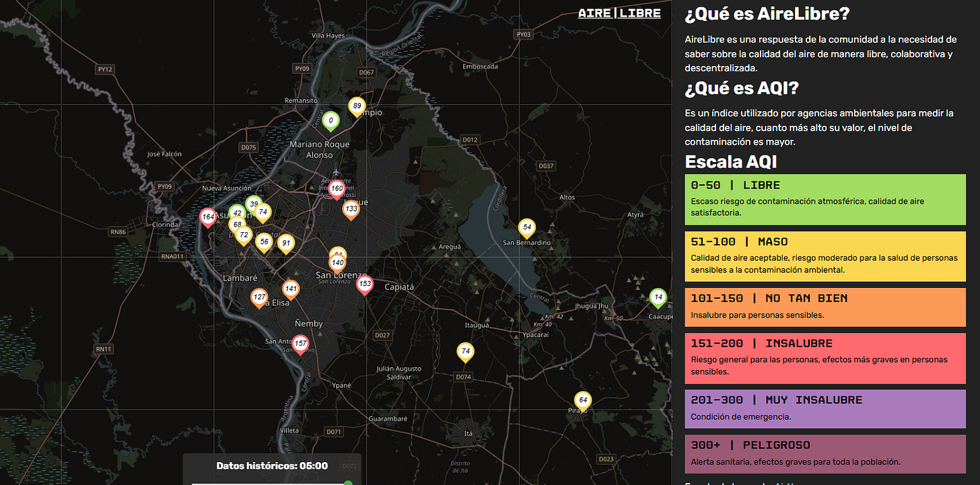
Task: Click the 'Guarambaré' map label
Action: tap(388, 418)
